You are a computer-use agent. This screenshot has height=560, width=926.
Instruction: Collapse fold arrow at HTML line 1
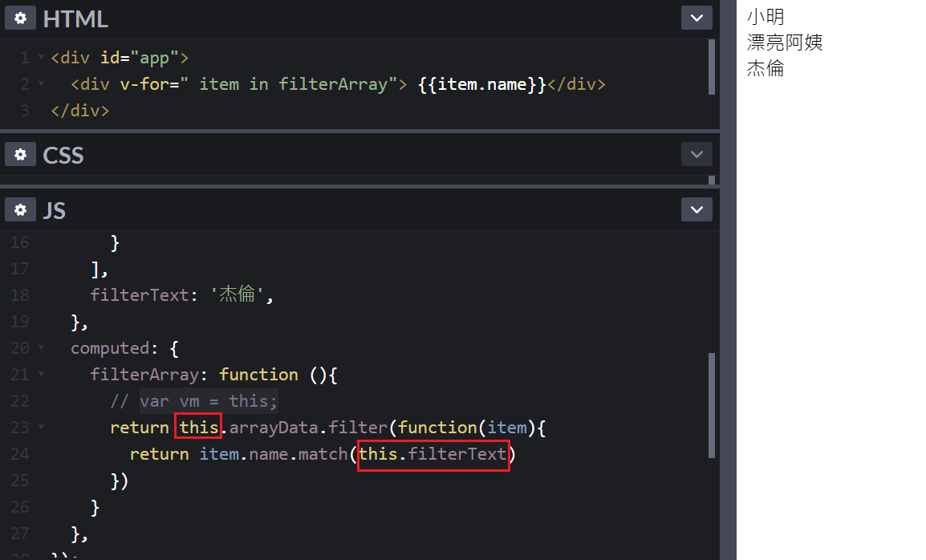click(x=41, y=57)
